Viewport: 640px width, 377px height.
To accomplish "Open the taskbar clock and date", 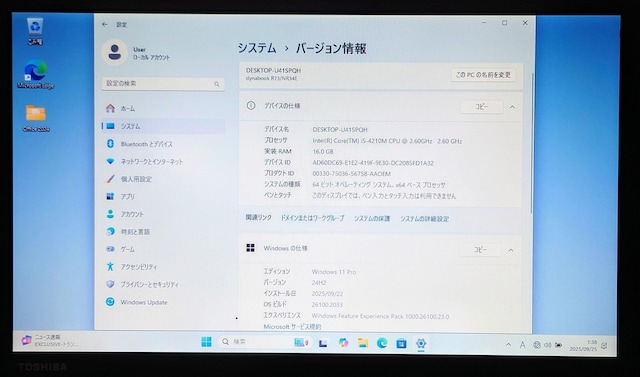I will point(583,346).
